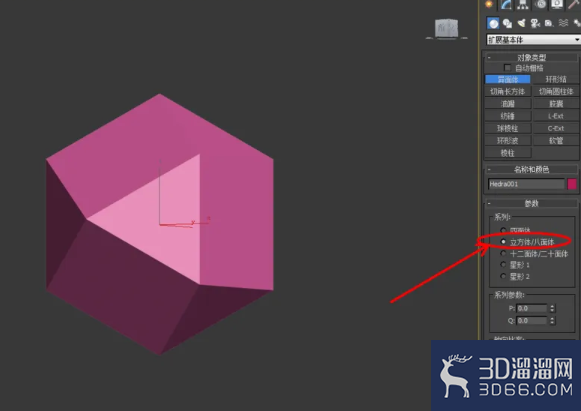The width and height of the screenshot is (581, 411).
Task: Click the 油罐 object button
Action: pyautogui.click(x=508, y=104)
